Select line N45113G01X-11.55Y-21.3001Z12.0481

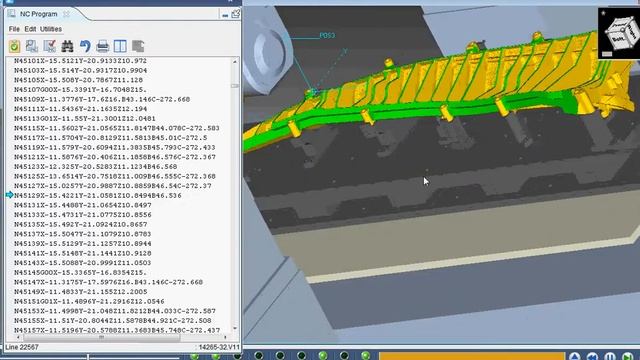[85, 118]
